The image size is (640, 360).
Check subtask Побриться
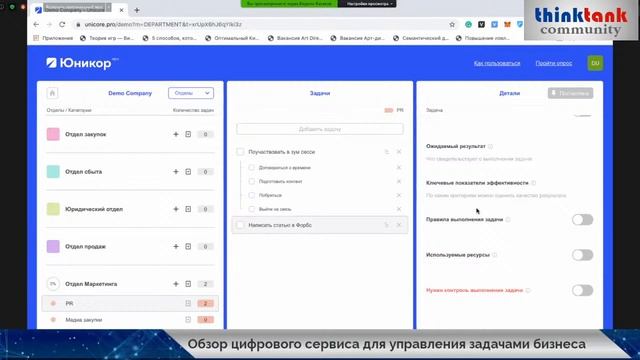pyautogui.click(x=251, y=195)
